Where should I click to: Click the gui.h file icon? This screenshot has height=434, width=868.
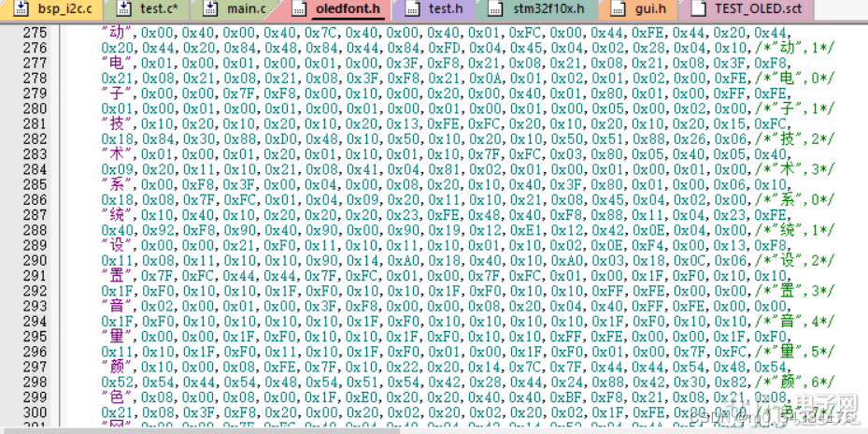tap(619, 8)
